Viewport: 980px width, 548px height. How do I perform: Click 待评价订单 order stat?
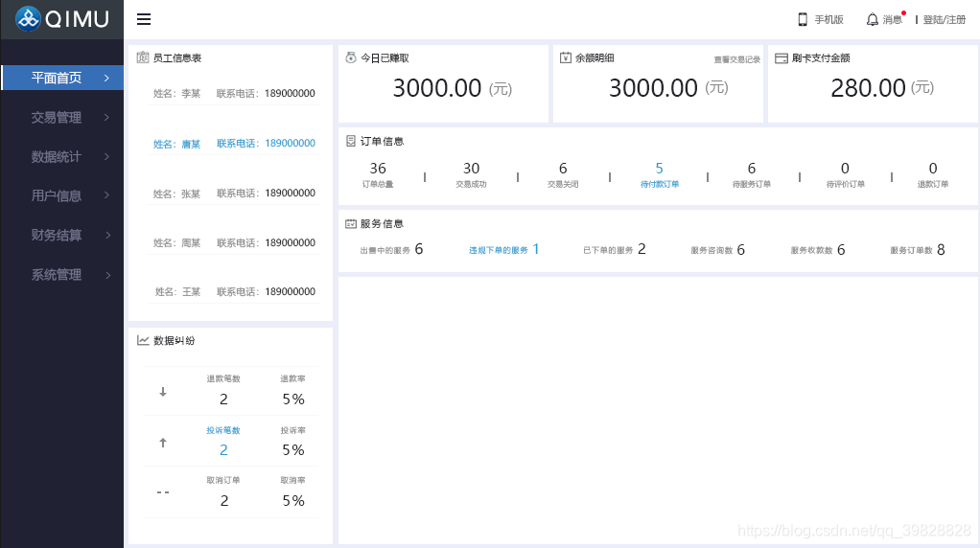tap(845, 174)
